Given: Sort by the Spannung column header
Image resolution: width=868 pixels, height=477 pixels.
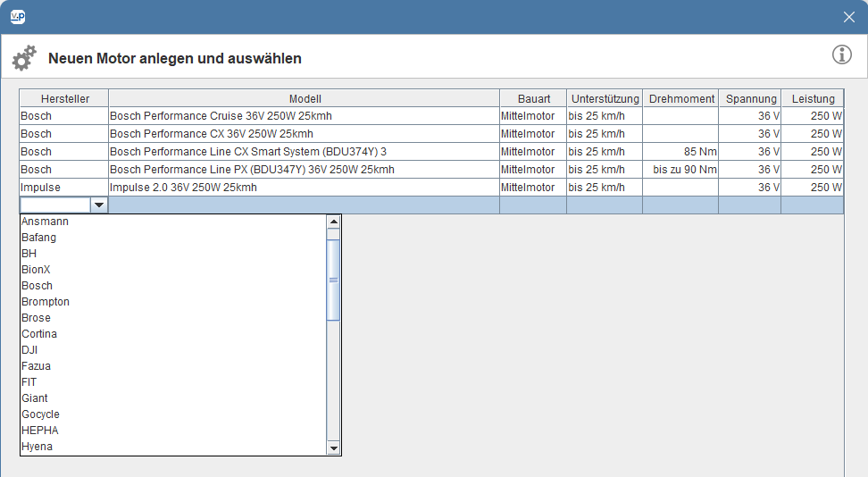Looking at the screenshot, I should coord(750,98).
